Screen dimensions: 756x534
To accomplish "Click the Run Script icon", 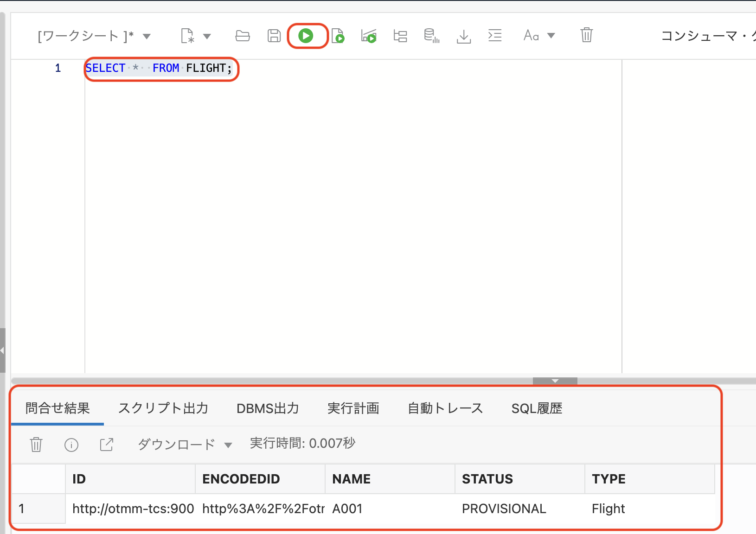I will [x=338, y=36].
